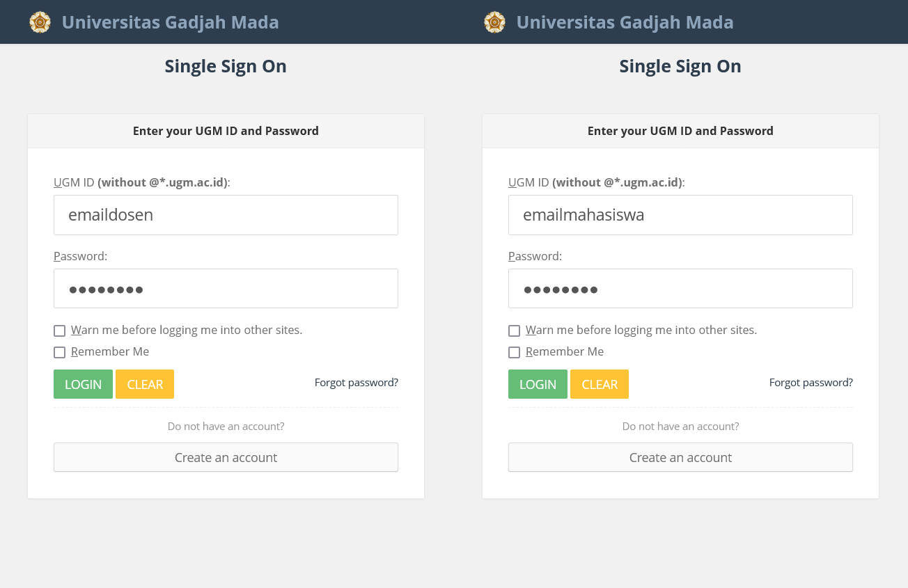Focus the password field on the left form

coord(226,288)
